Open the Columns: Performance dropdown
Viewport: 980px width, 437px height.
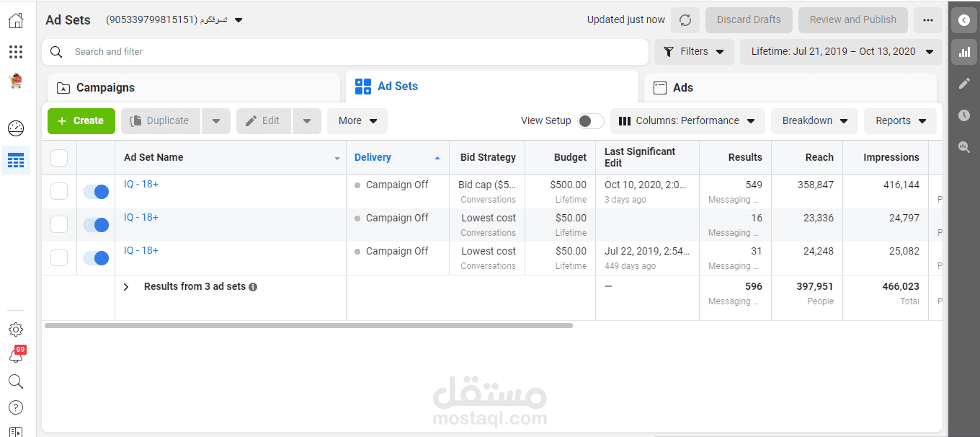(x=687, y=121)
